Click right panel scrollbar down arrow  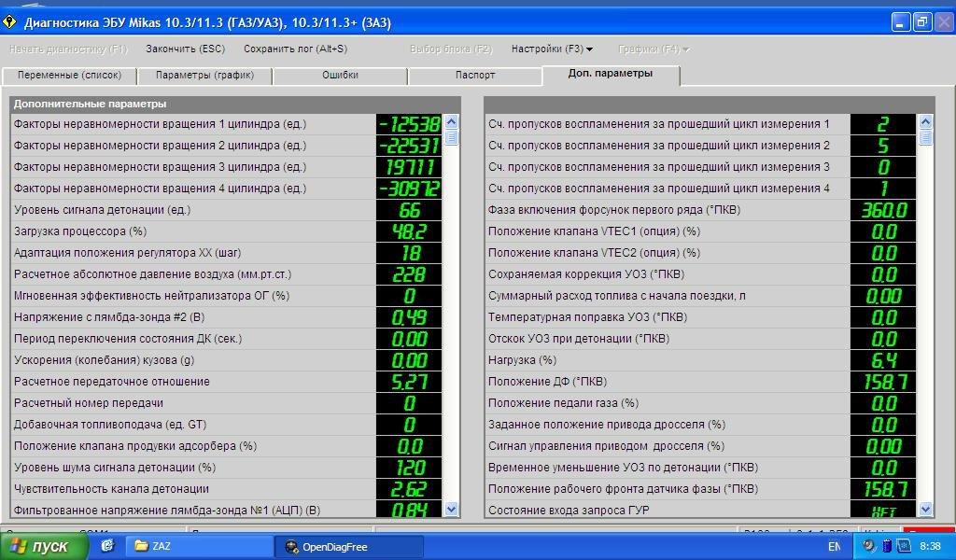(x=925, y=509)
